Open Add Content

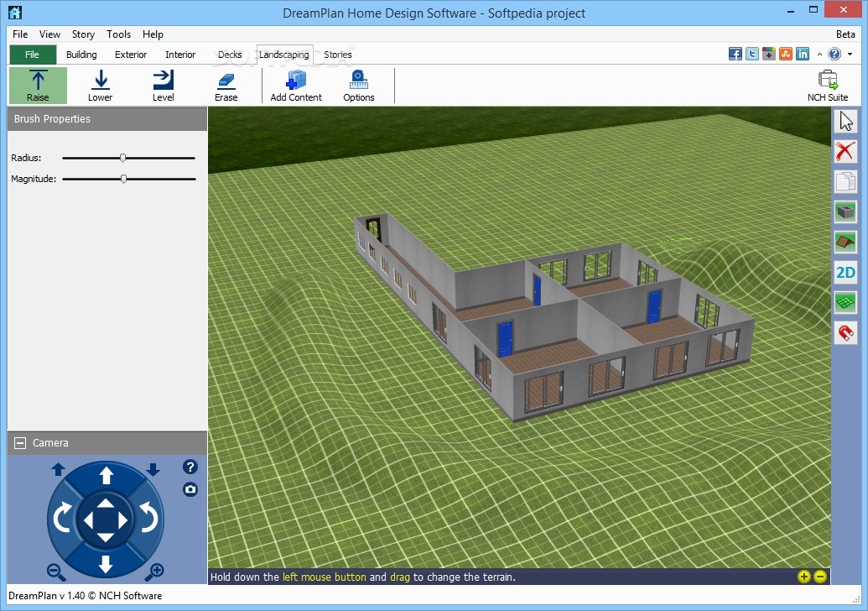coord(295,86)
